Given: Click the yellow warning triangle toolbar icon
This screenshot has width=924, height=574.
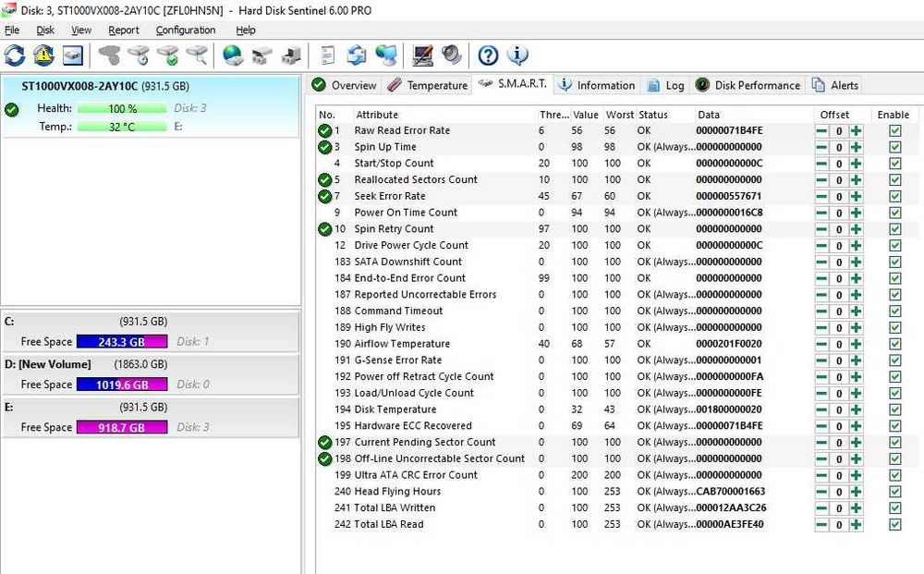Looking at the screenshot, I should coord(43,55).
